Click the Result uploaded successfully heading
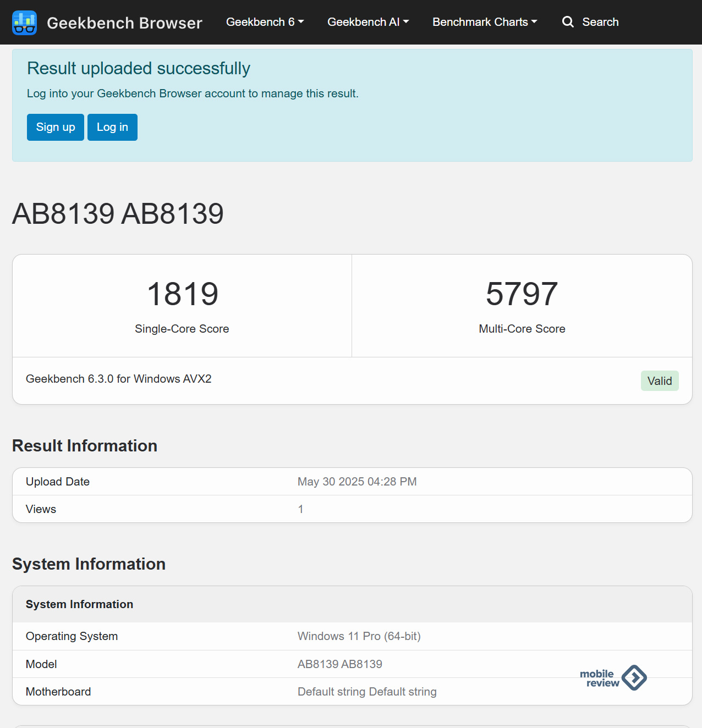The height and width of the screenshot is (728, 702). coord(139,68)
